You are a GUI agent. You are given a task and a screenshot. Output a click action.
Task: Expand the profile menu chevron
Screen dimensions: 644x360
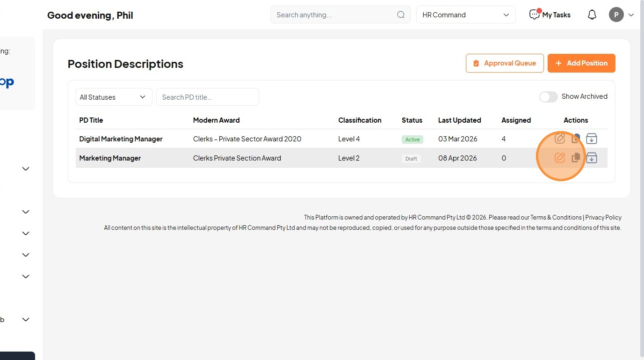pyautogui.click(x=631, y=15)
